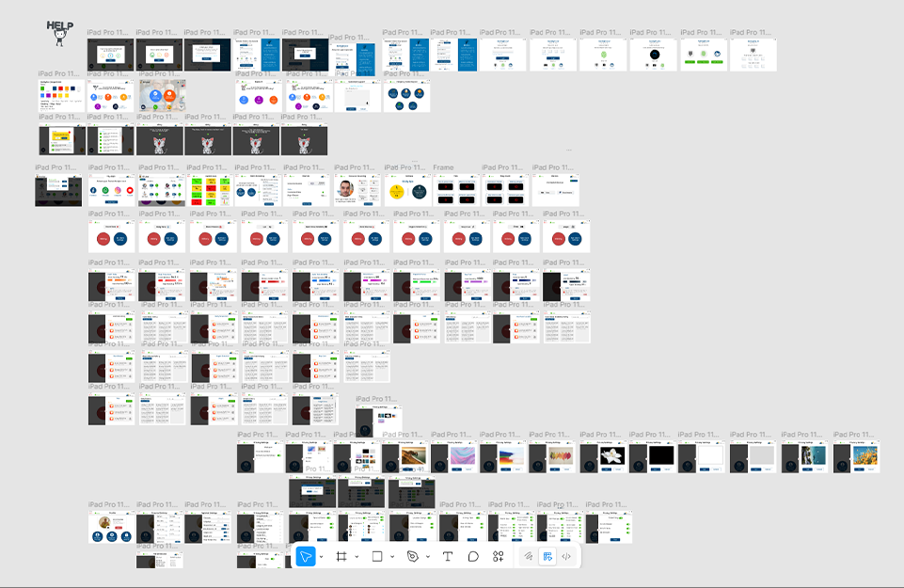
Task: Select the Comment tool
Action: tap(473, 556)
